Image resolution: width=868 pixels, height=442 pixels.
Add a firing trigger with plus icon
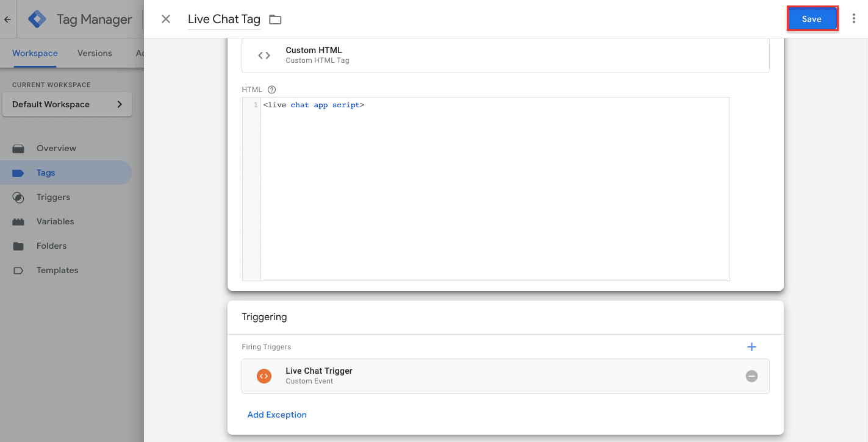click(751, 347)
